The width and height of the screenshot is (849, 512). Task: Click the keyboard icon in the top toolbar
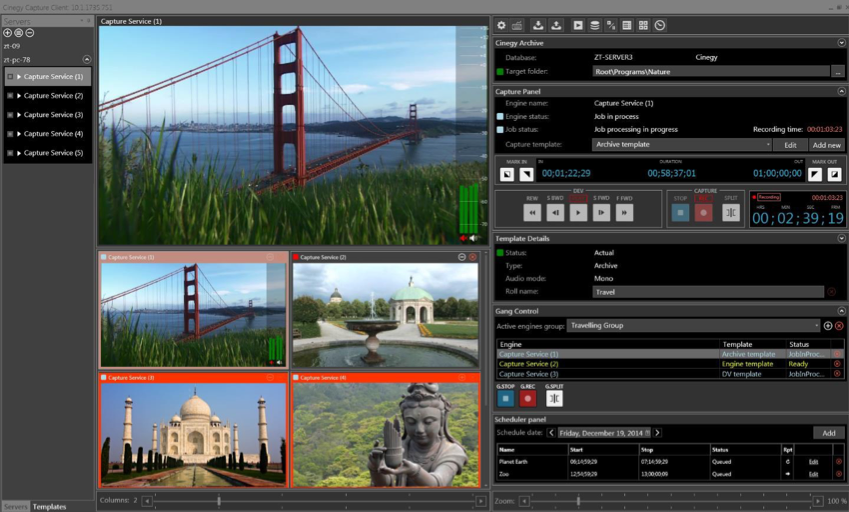(518, 25)
